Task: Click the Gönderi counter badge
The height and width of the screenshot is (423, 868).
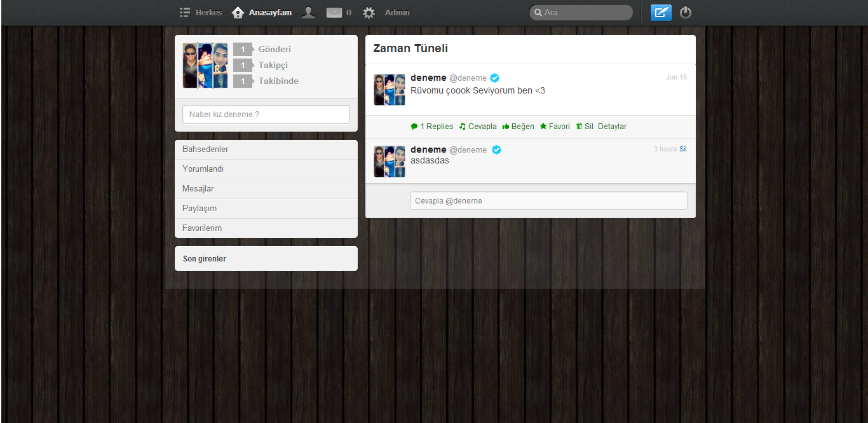Action: click(243, 49)
